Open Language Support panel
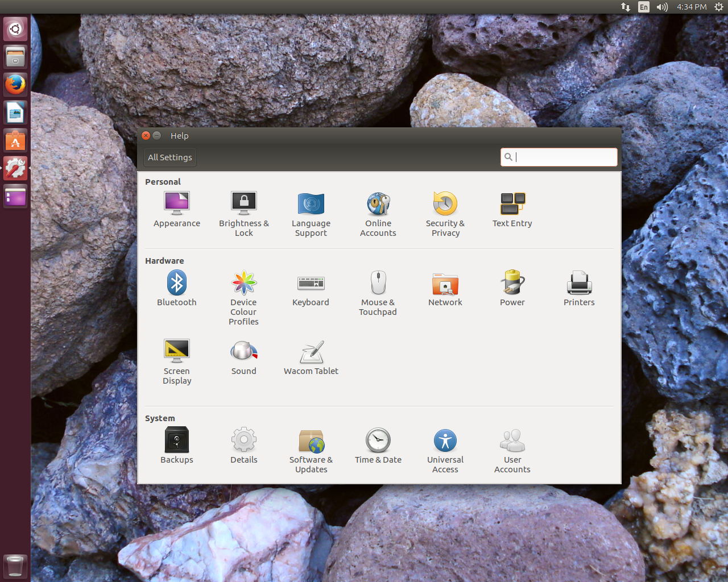This screenshot has height=582, width=728. click(x=311, y=214)
